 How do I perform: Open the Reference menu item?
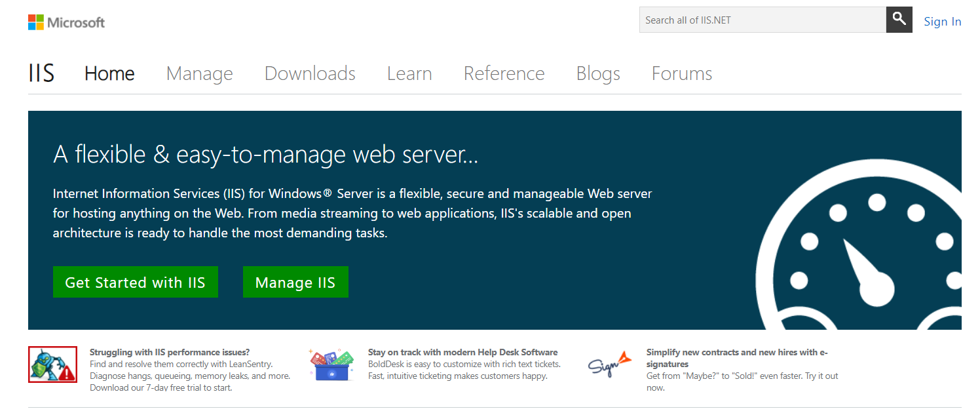[504, 73]
